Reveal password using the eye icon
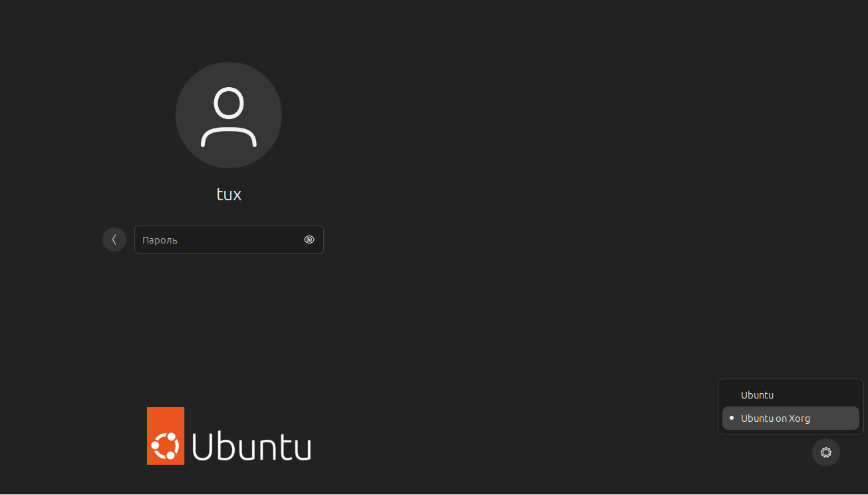Image resolution: width=868 pixels, height=495 pixels. [309, 240]
